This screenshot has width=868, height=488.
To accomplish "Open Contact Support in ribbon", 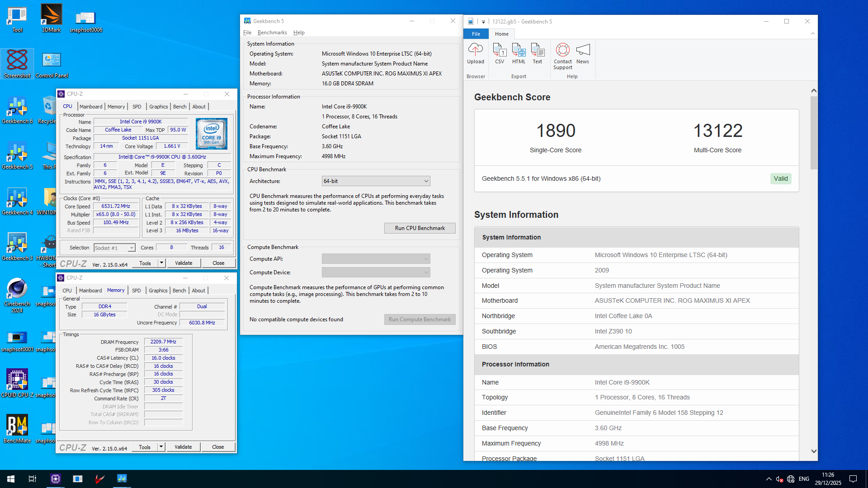I will (562, 56).
